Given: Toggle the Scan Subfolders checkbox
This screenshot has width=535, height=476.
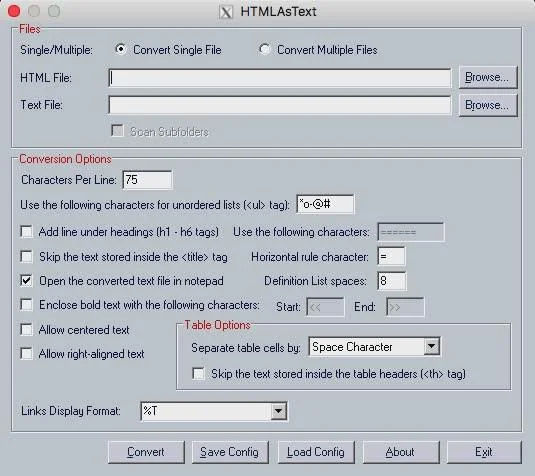Looking at the screenshot, I should [117, 131].
